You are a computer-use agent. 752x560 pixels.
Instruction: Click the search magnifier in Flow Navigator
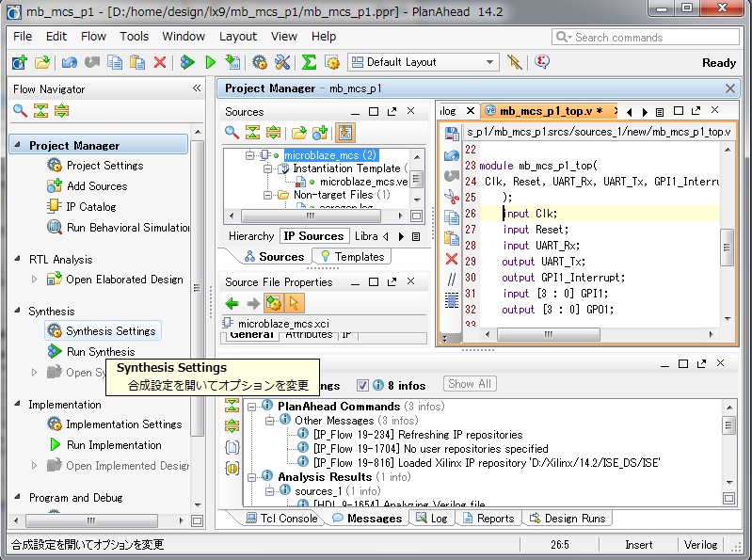[20, 111]
